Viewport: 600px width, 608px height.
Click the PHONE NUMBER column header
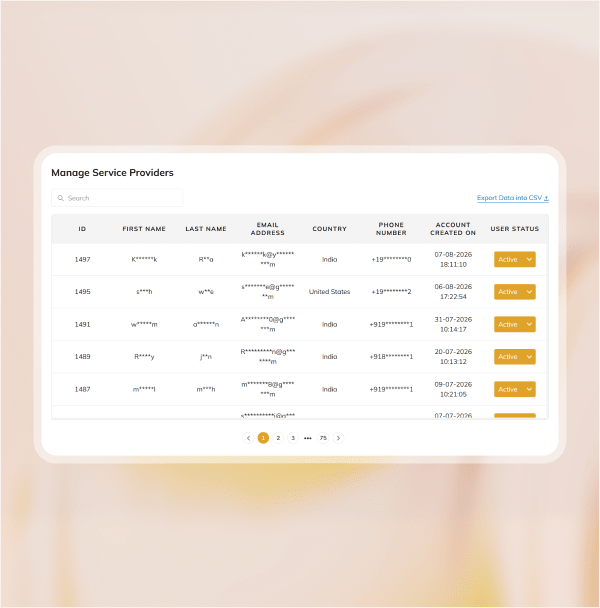point(391,229)
